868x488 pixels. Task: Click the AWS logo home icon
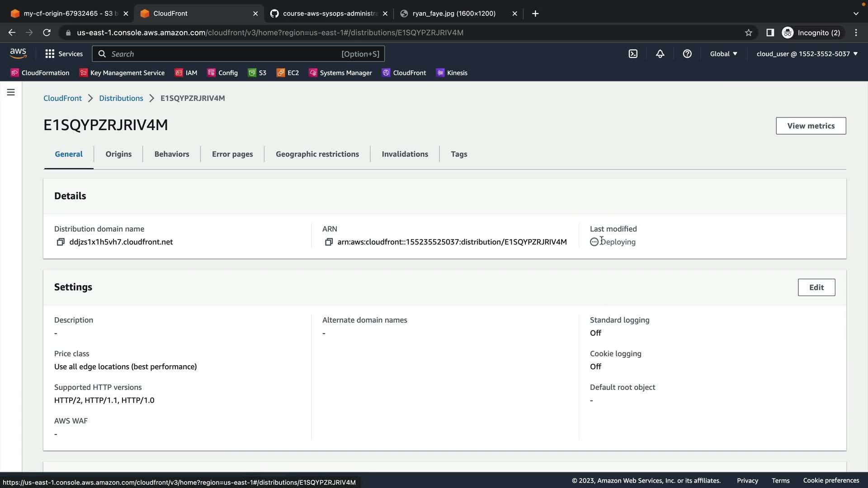pos(18,53)
